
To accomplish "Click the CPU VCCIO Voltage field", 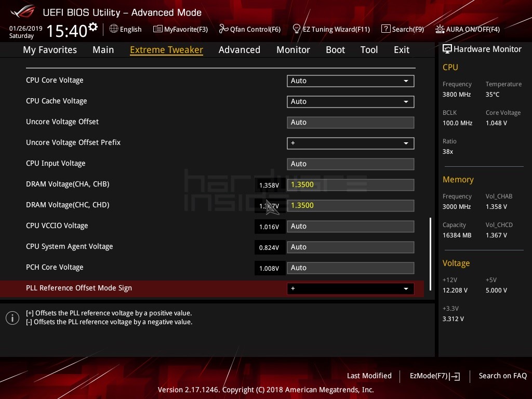I will [351, 227].
